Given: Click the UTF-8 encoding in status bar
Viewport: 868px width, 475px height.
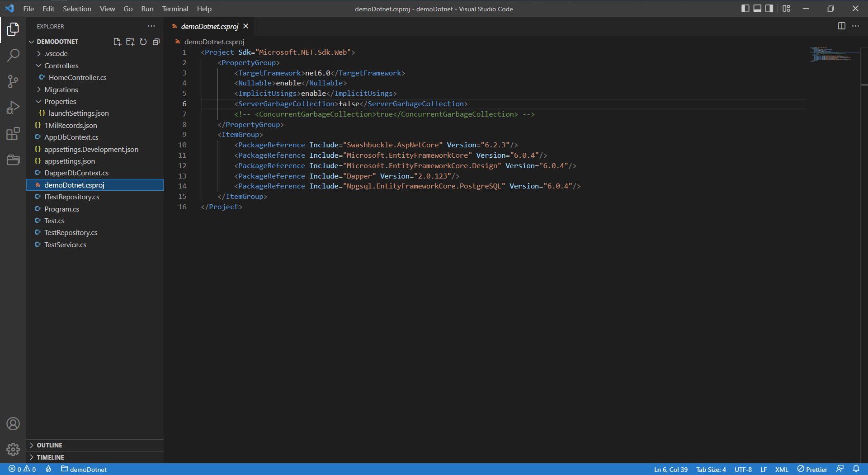Looking at the screenshot, I should coord(743,470).
